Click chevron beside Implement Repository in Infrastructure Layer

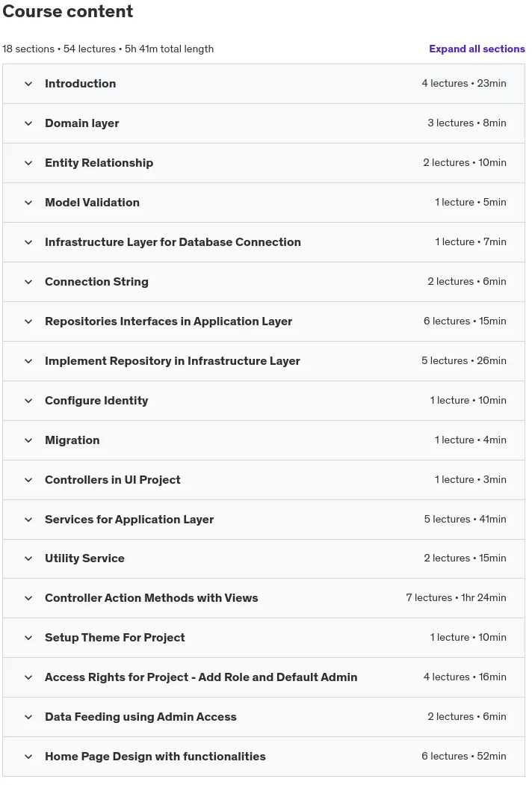click(28, 361)
